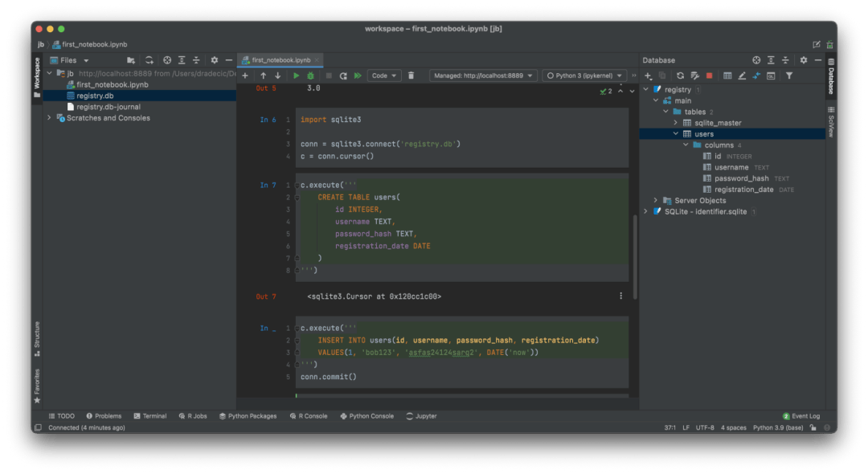Toggle the TODO panel

click(x=62, y=415)
